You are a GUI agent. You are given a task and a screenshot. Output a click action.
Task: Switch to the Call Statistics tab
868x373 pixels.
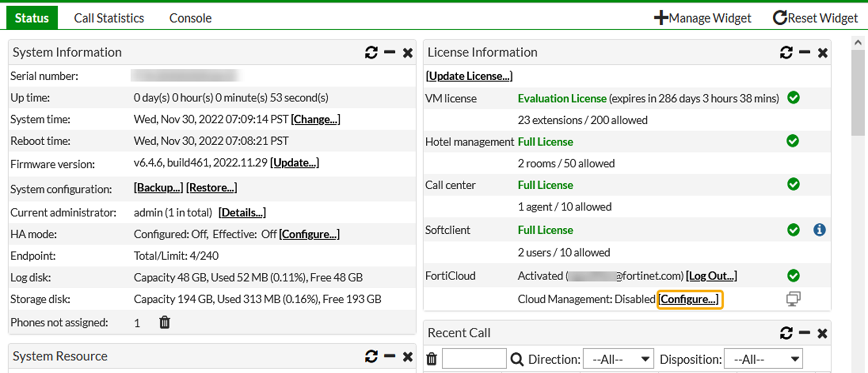pos(109,18)
